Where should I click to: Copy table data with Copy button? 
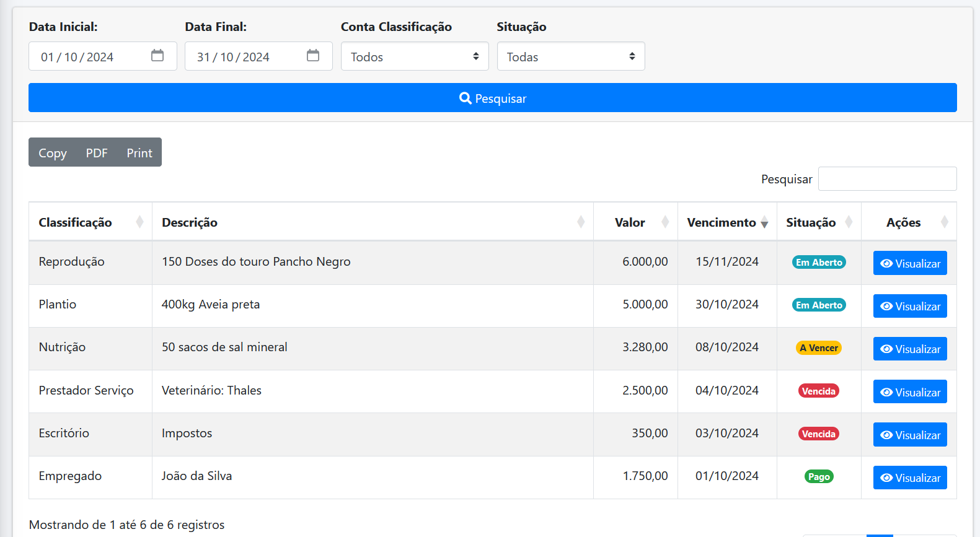[x=53, y=152]
